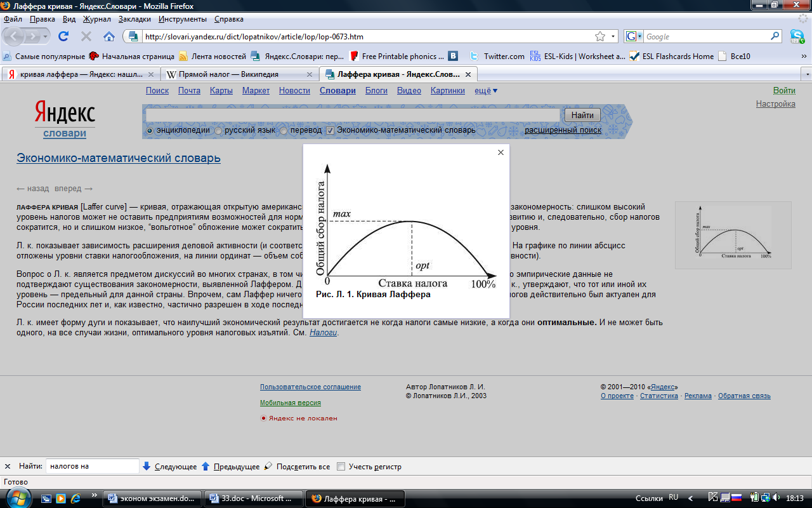Toggle the Учесть регистр checkbox
Viewport: 812px width, 508px height.
pyautogui.click(x=341, y=466)
